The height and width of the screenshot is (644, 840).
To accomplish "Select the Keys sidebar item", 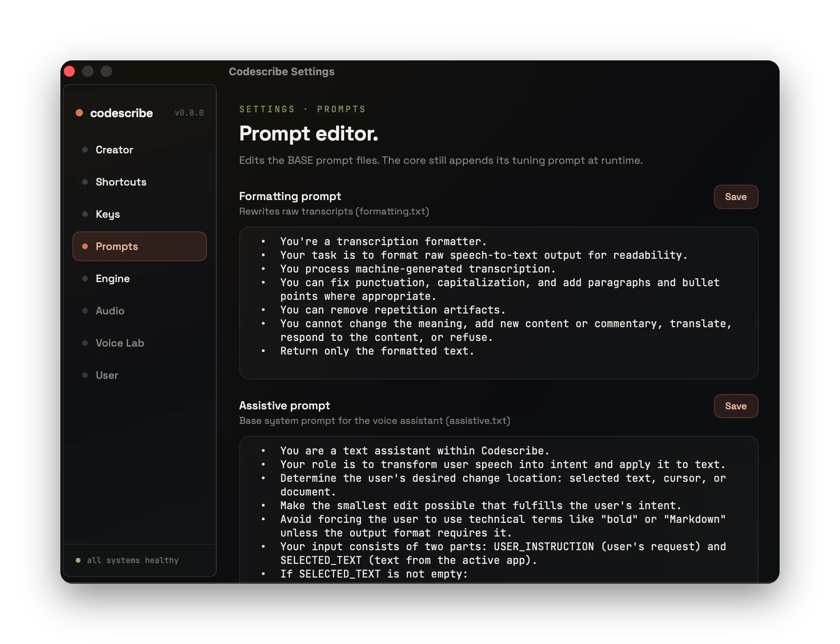I will pyautogui.click(x=139, y=214).
